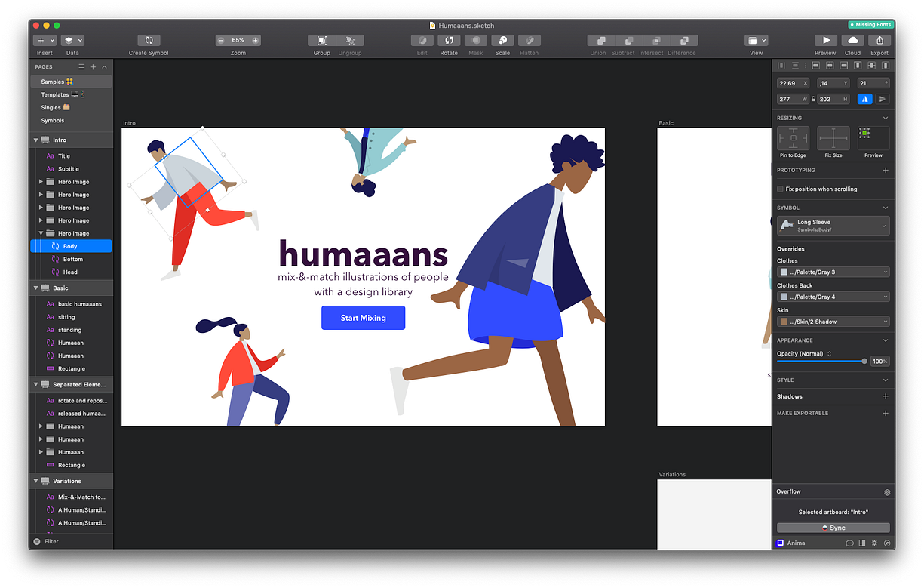The width and height of the screenshot is (924, 588).
Task: Switch to the Symbols page
Action: (x=71, y=120)
